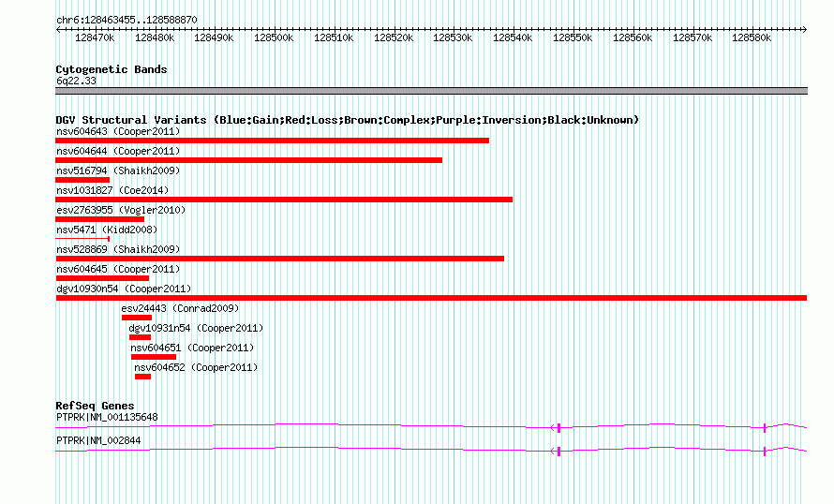Select the short red bar under nsv516794
The image size is (834, 504).
82,180
